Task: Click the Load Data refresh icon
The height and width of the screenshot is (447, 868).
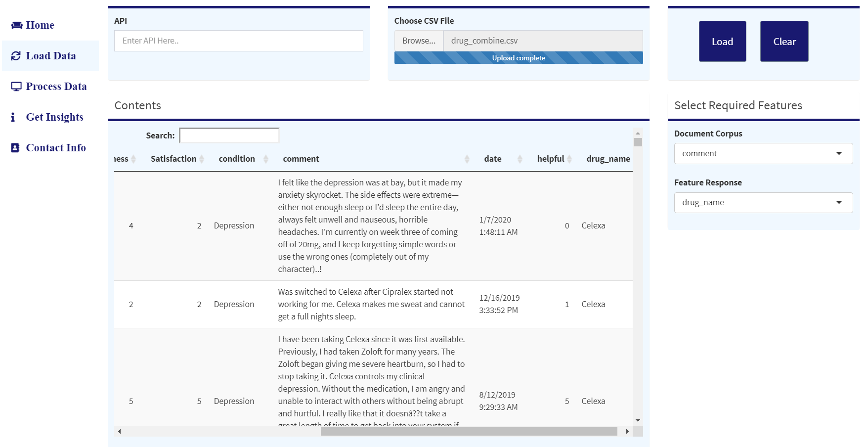Action: tap(16, 56)
